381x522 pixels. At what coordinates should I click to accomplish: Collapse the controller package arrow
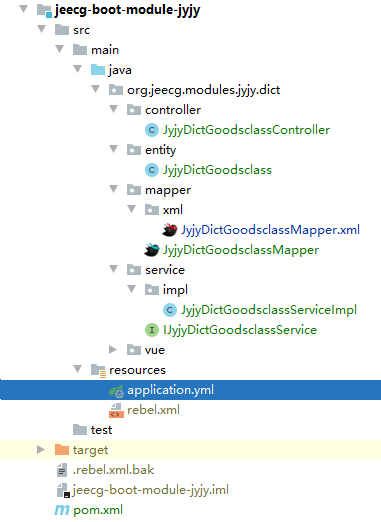tap(114, 109)
